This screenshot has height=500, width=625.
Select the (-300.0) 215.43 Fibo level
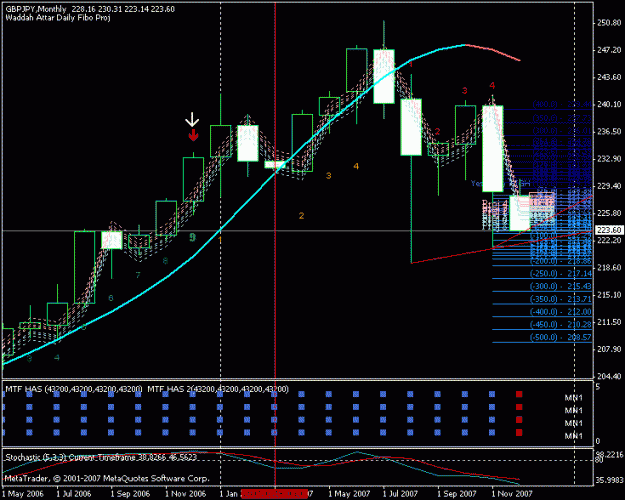tap(561, 287)
